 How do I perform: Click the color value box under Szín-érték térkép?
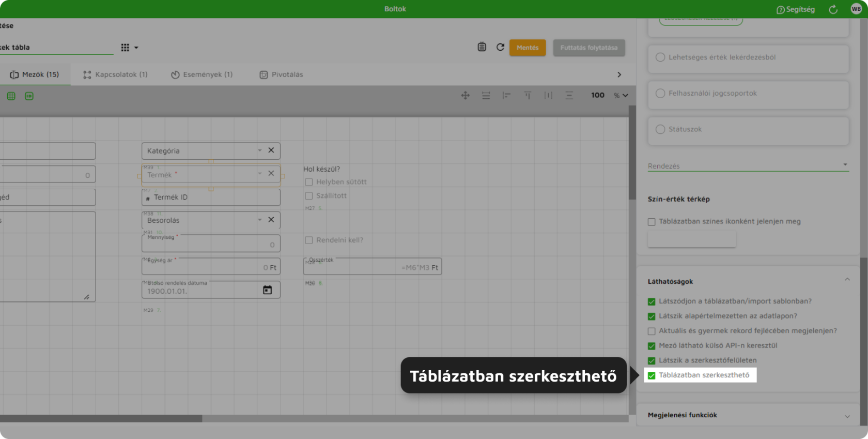(692, 239)
